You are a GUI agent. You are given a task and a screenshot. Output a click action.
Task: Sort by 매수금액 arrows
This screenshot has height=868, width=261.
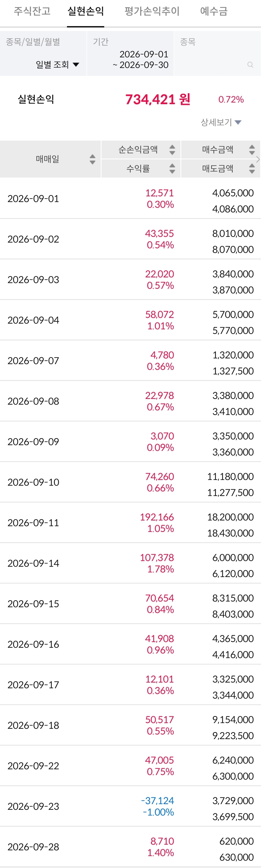click(251, 150)
